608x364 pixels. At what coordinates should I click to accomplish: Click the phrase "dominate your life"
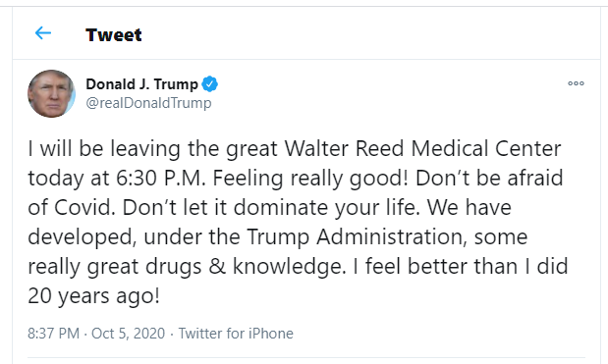click(327, 208)
